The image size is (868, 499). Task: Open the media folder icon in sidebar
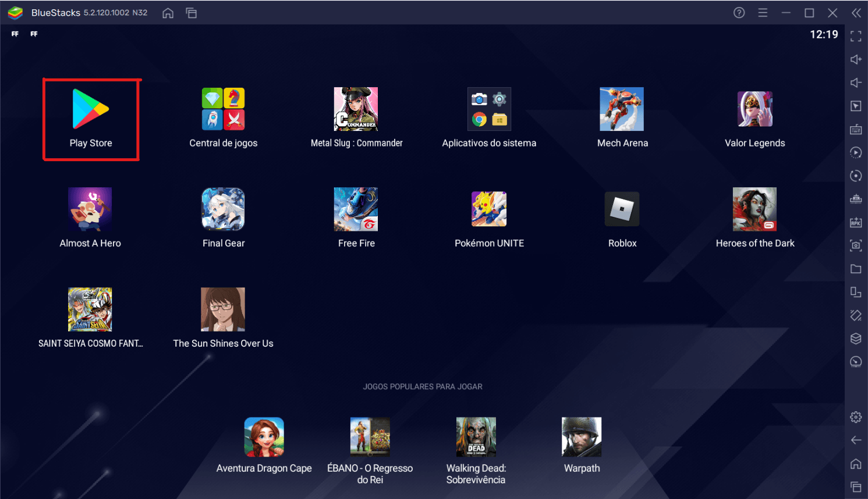point(856,269)
